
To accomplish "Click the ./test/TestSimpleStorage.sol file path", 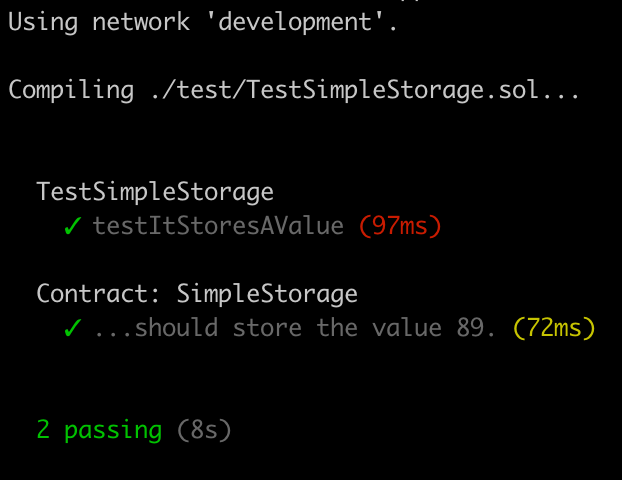I will [344, 90].
